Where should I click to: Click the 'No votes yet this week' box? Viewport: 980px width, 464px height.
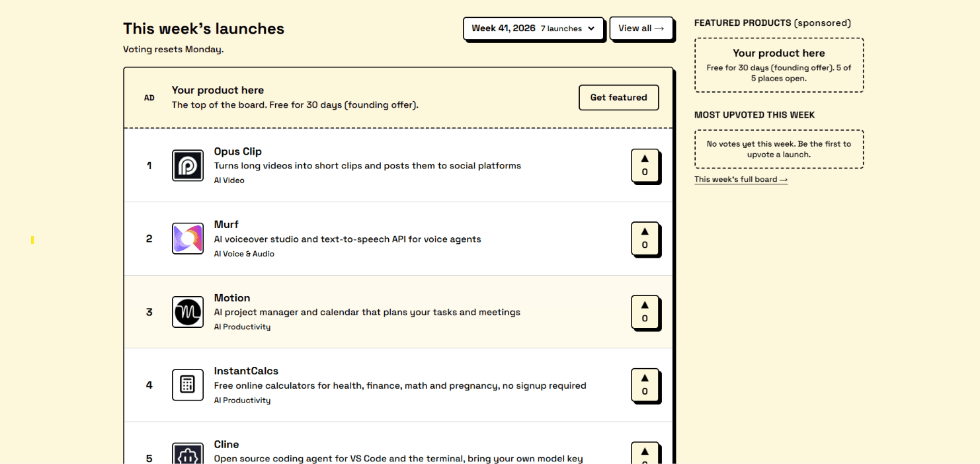coord(779,149)
